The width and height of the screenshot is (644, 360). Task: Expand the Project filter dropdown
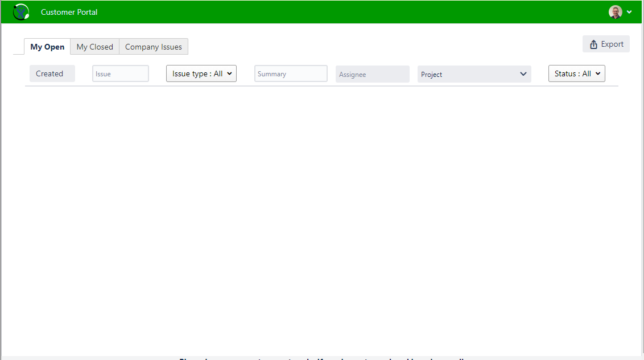(x=474, y=74)
